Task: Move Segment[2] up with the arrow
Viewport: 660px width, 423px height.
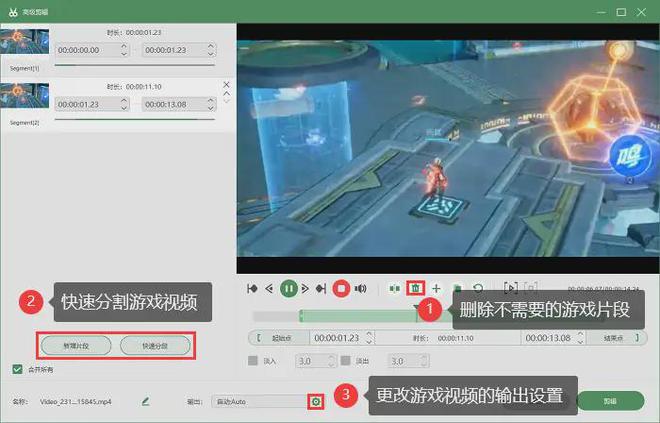Action: coord(226,93)
